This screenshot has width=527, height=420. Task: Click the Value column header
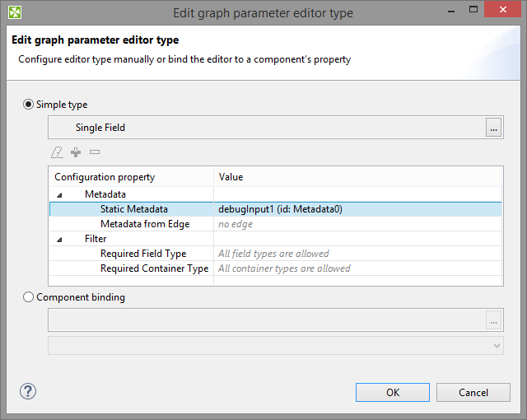click(x=231, y=177)
